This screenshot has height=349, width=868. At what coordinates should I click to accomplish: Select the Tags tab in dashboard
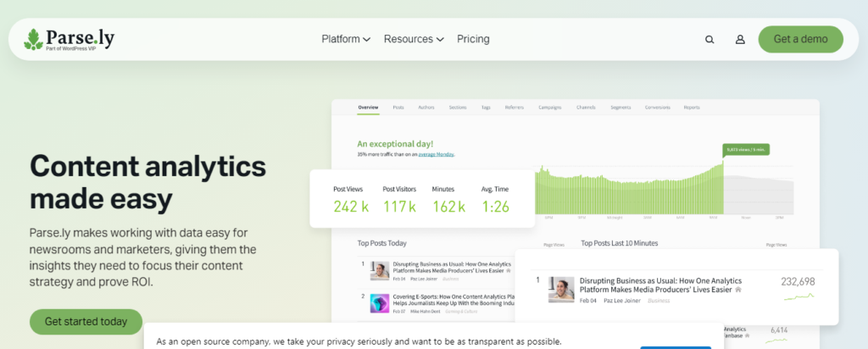tap(486, 108)
